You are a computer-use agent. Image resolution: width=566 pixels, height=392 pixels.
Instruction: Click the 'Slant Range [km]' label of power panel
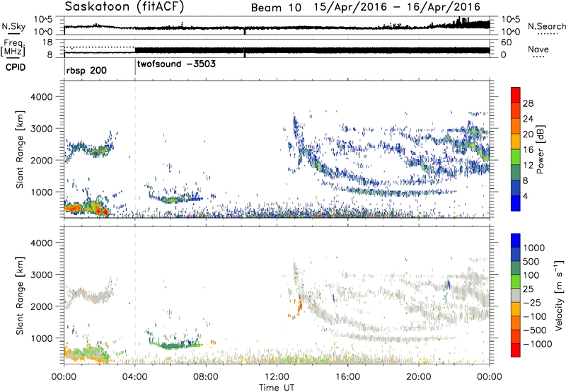(x=20, y=149)
